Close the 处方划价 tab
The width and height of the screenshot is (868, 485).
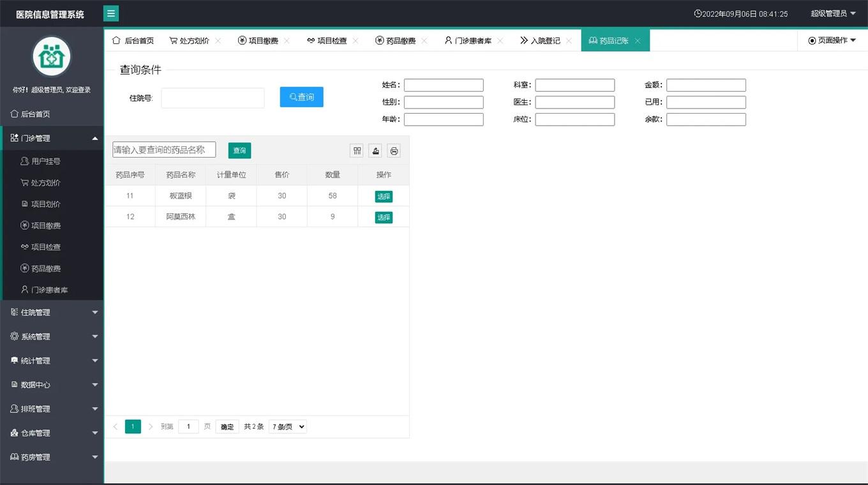click(x=218, y=41)
